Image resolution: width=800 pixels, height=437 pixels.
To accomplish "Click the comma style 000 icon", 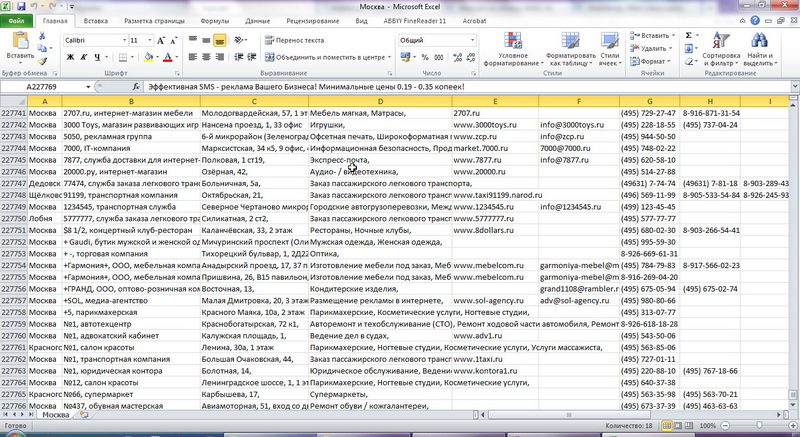I will pyautogui.click(x=439, y=57).
